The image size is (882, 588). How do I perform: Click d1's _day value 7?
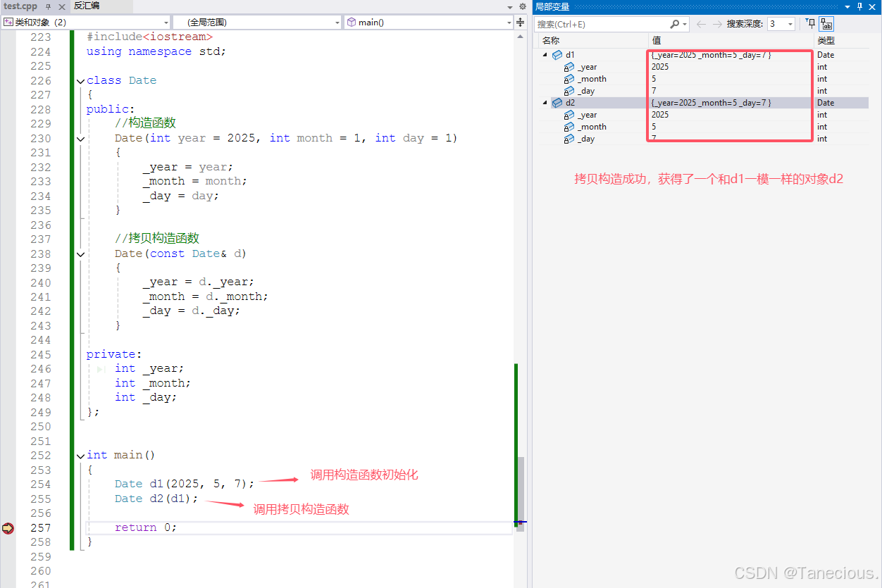[654, 91]
